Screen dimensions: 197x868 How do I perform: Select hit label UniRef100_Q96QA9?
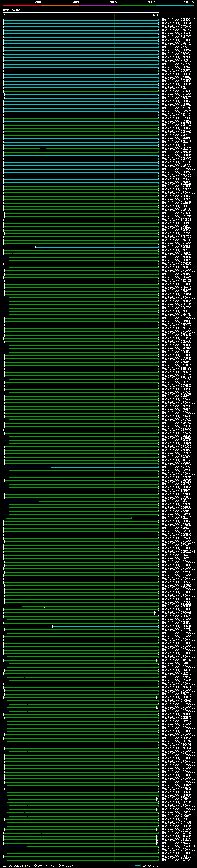pos(177,612)
